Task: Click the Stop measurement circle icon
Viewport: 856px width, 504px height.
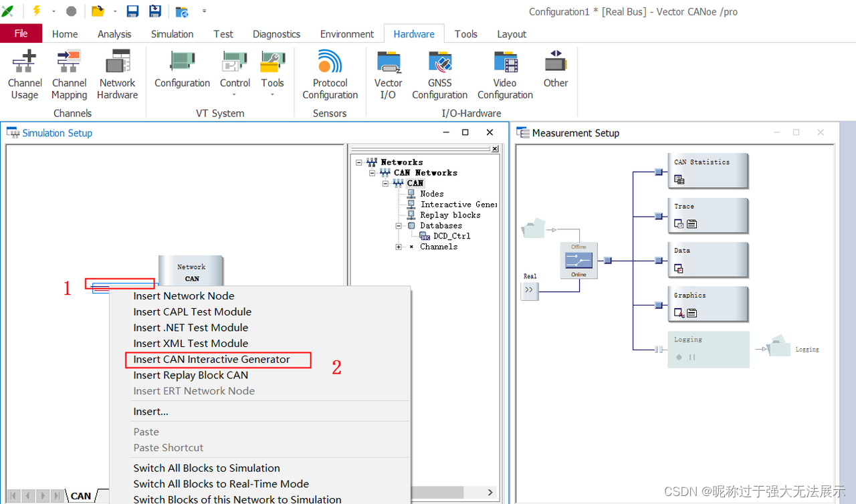Action: coord(71,11)
